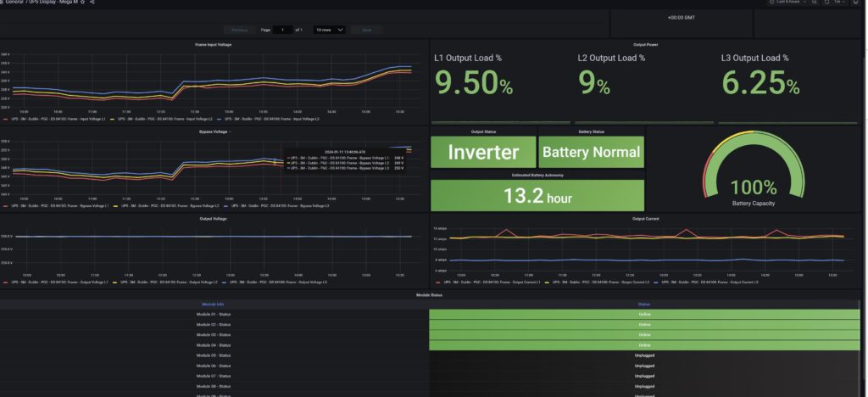Select the Module 03 - Status row label
Viewport: 868px width, 397px height.
point(214,335)
